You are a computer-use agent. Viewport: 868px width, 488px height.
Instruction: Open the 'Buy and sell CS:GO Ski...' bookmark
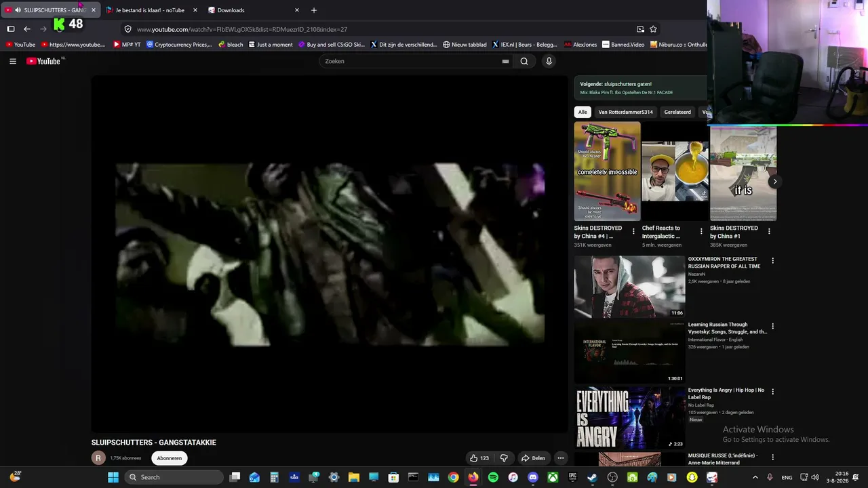(x=331, y=45)
